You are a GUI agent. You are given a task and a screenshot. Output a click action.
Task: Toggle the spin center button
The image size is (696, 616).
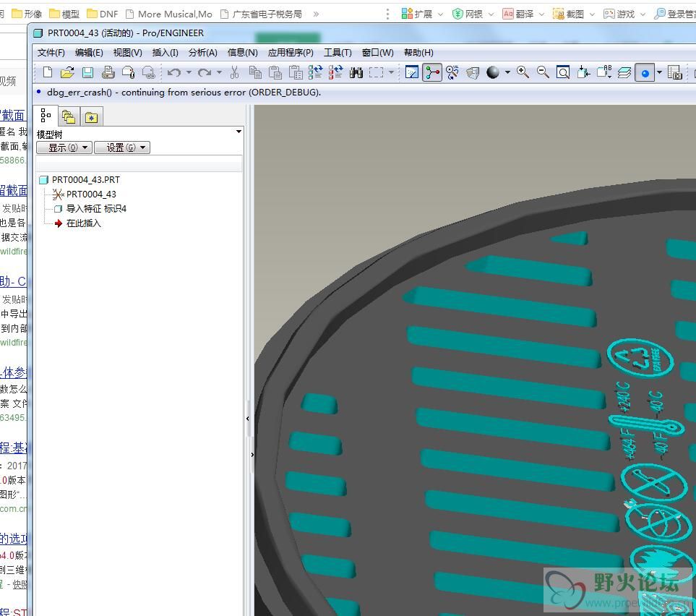[x=432, y=72]
